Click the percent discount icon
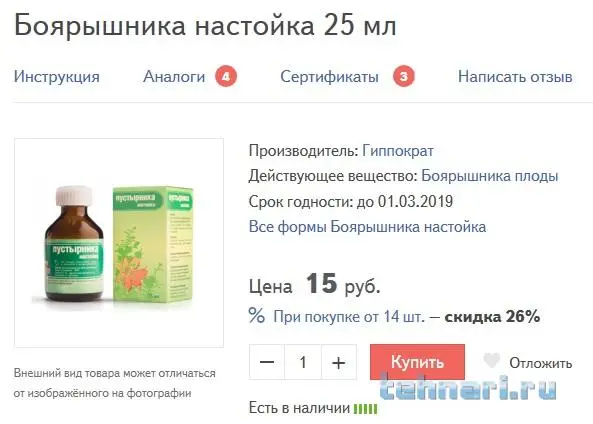Screen dimensions: 593x424 [x=256, y=315]
